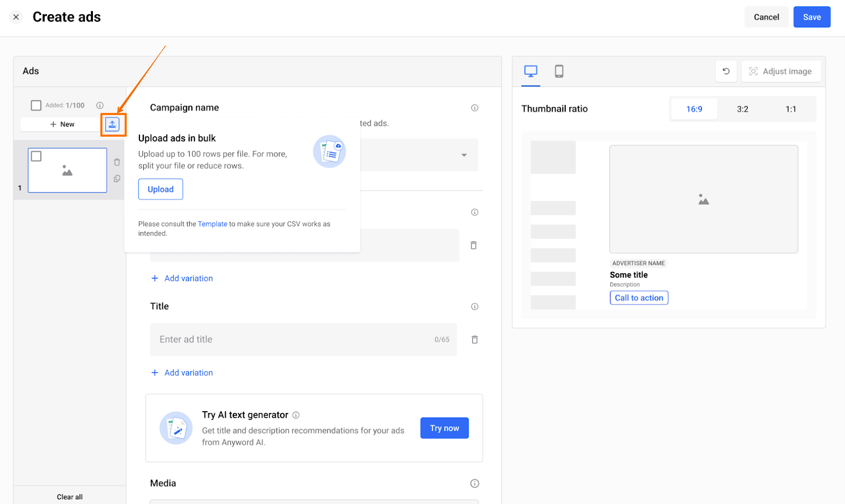Select the 3:2 thumbnail ratio
This screenshot has width=845, height=504.
pos(743,109)
